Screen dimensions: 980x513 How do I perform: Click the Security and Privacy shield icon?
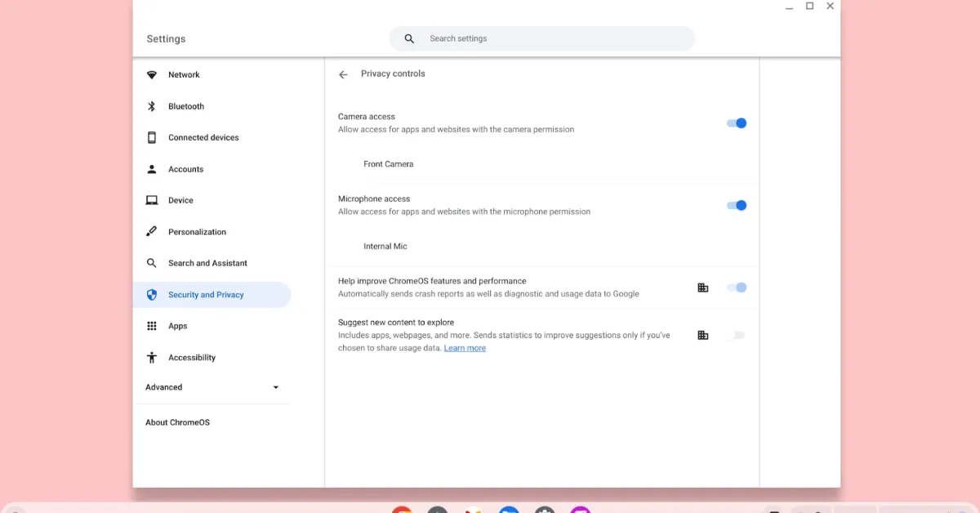pyautogui.click(x=152, y=294)
